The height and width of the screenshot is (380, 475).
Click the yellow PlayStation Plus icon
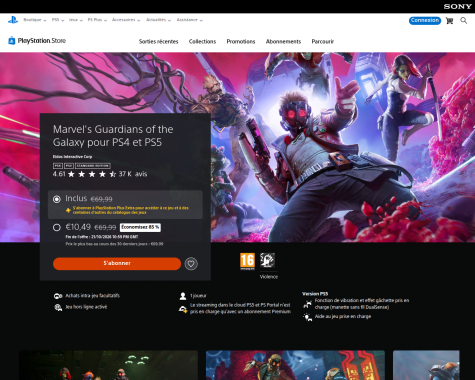click(x=68, y=210)
